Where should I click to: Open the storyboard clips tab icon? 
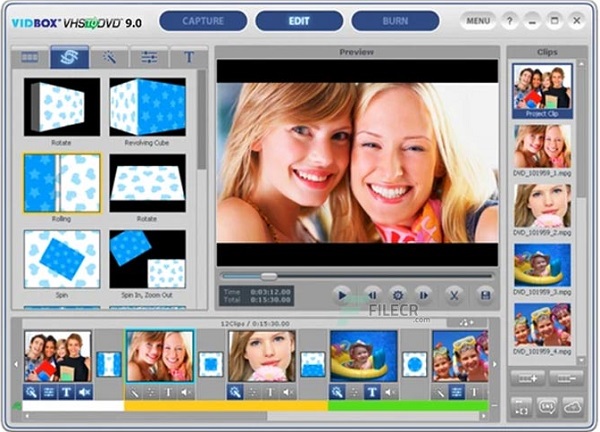point(30,57)
